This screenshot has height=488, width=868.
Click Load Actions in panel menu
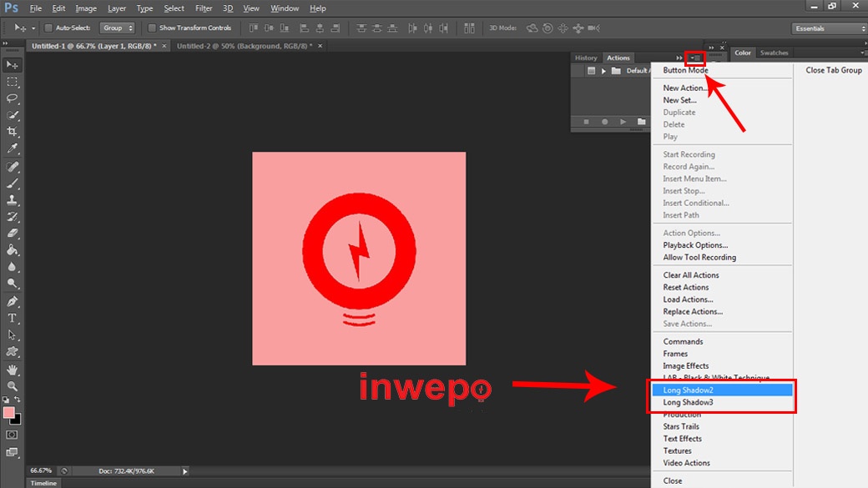point(688,299)
